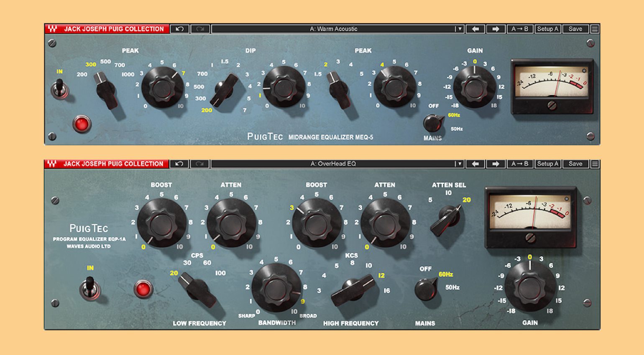Viewport: 644px width, 355px height.
Task: Open the preset menu showing OverHead EQ
Action: 335,164
